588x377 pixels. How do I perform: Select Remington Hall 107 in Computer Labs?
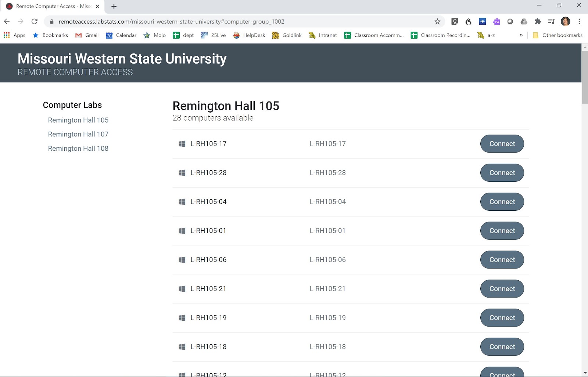tap(78, 134)
